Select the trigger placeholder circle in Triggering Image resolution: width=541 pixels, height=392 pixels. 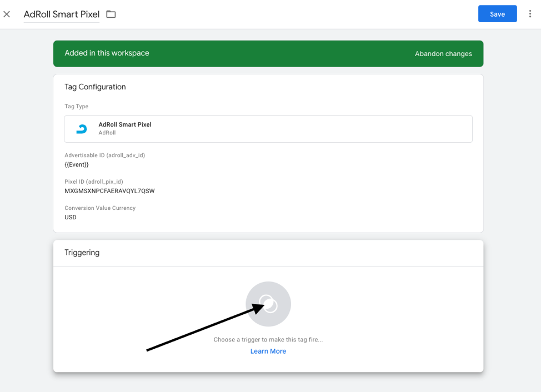click(x=268, y=304)
